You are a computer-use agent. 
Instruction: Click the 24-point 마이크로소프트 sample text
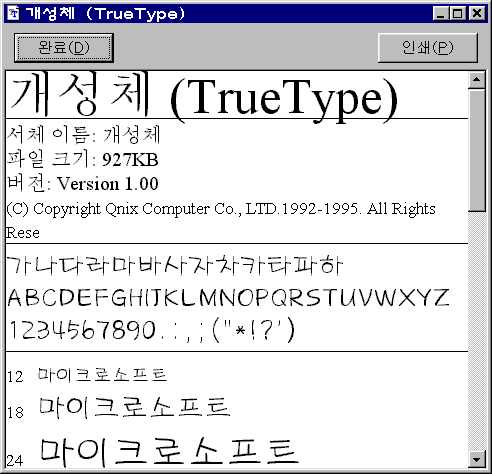pyautogui.click(x=169, y=452)
